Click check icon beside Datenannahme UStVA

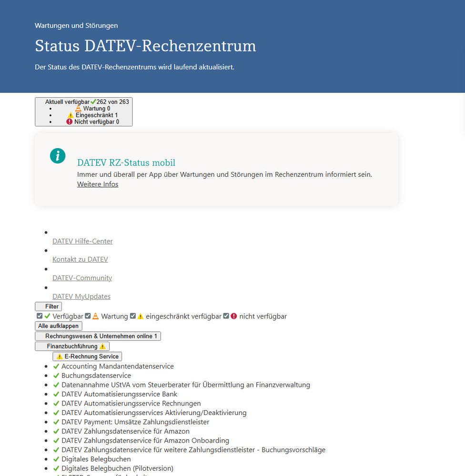tap(56, 385)
